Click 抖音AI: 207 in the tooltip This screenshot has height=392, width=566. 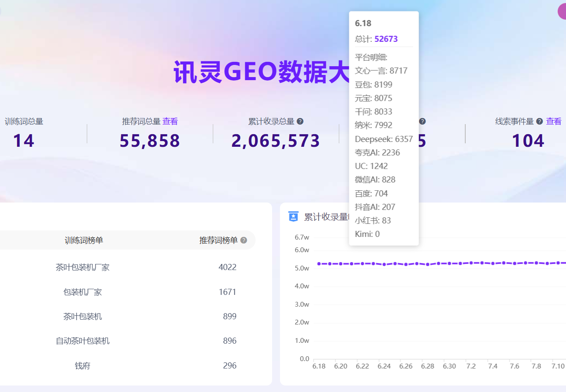pyautogui.click(x=375, y=207)
